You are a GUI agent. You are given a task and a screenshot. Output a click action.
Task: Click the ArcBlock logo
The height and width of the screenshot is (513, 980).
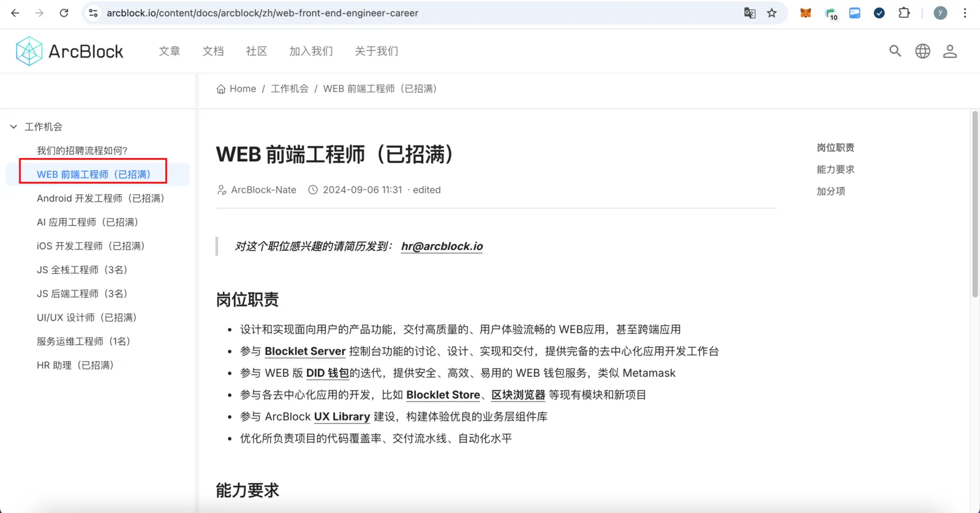click(70, 51)
